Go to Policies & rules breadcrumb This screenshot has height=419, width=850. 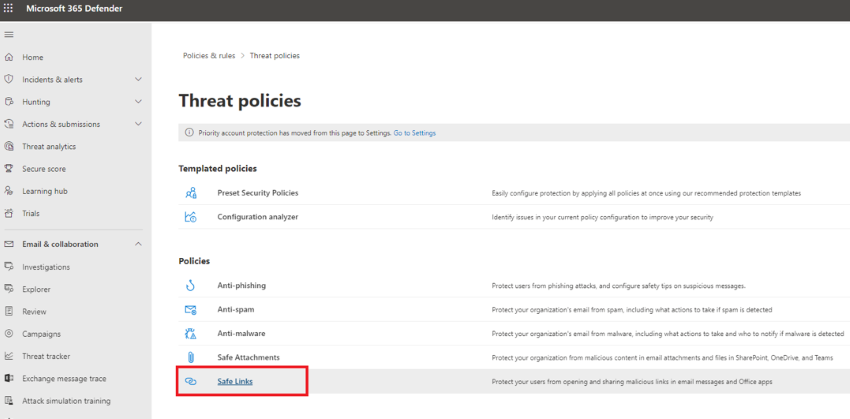point(209,56)
